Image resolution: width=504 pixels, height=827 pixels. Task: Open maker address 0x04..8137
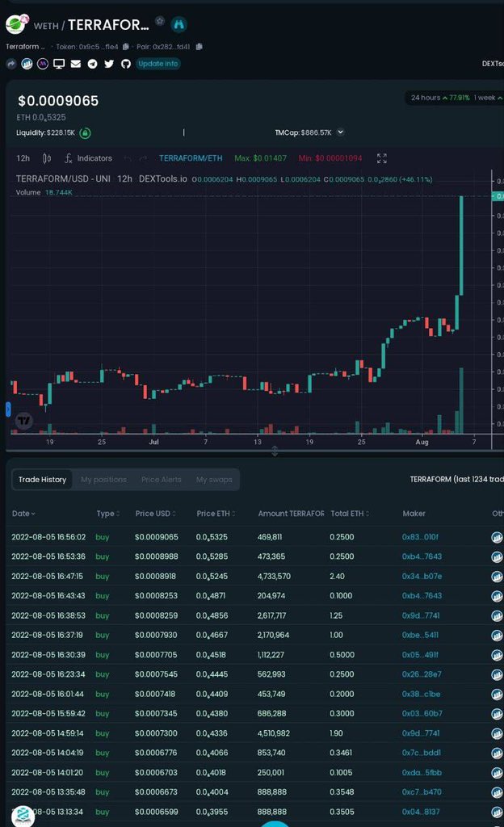pos(421,812)
